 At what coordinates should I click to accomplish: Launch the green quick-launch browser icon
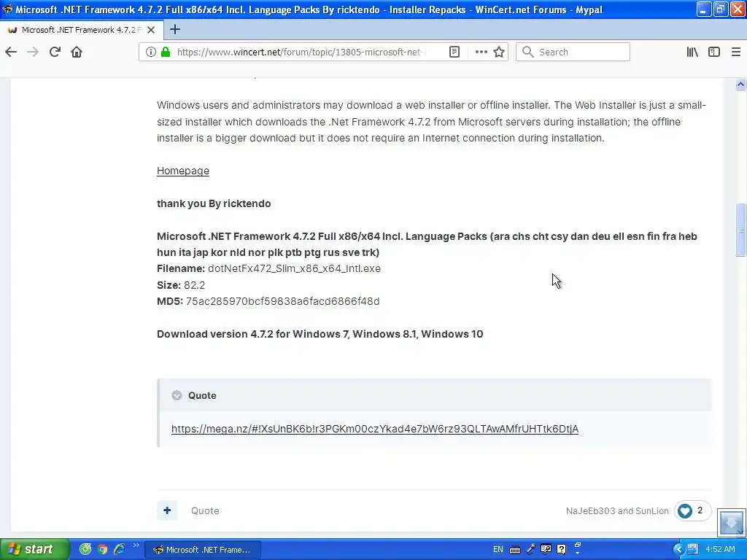85,549
